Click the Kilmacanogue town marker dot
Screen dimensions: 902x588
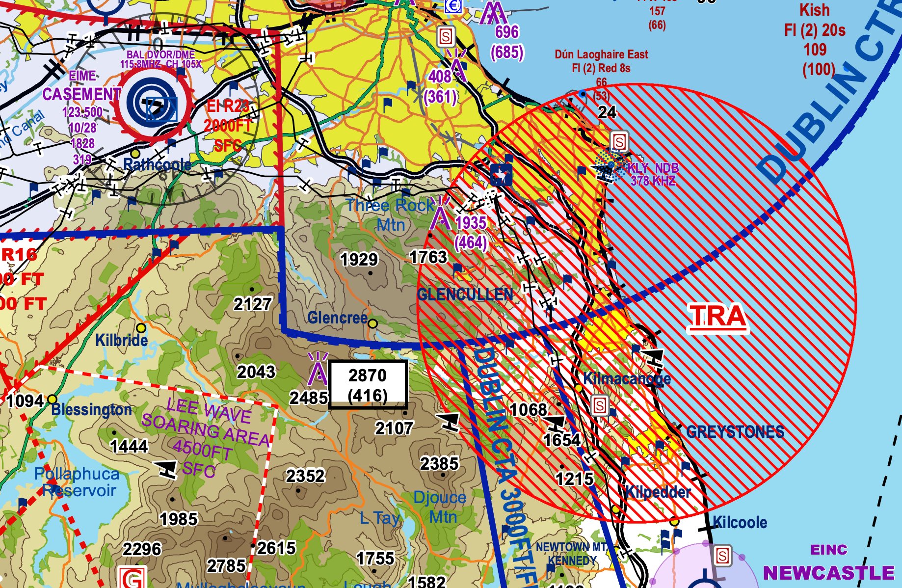click(x=579, y=388)
